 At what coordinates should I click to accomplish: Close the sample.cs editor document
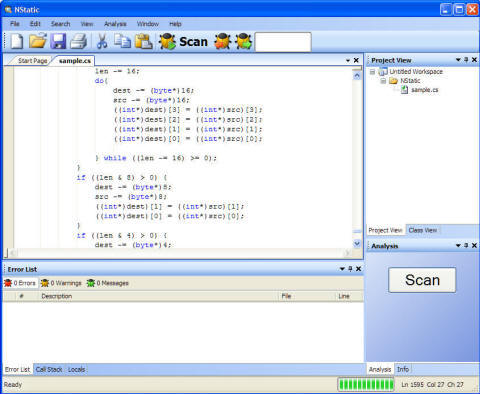[356, 60]
